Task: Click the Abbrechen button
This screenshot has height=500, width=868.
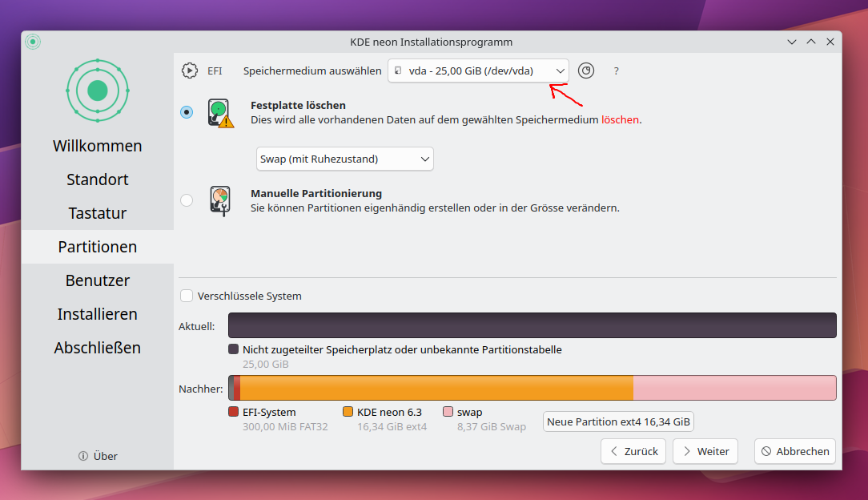Action: tap(795, 451)
